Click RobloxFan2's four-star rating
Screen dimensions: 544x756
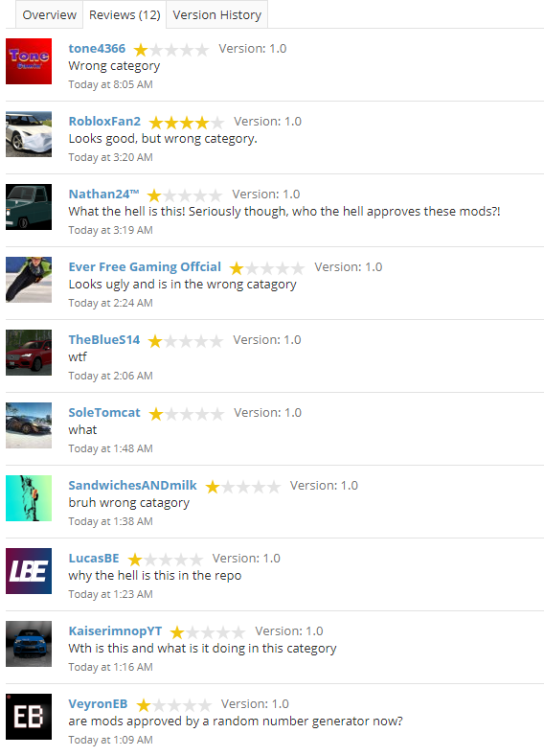click(x=187, y=123)
